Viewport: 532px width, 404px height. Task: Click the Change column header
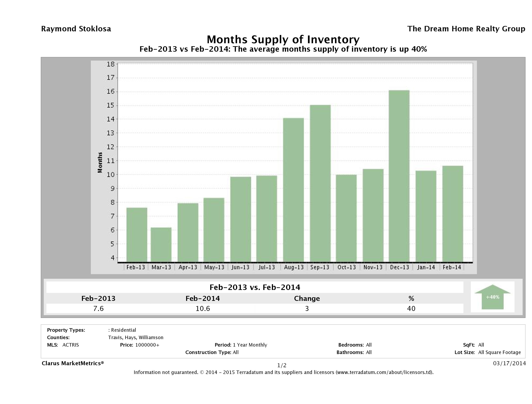click(x=307, y=299)
